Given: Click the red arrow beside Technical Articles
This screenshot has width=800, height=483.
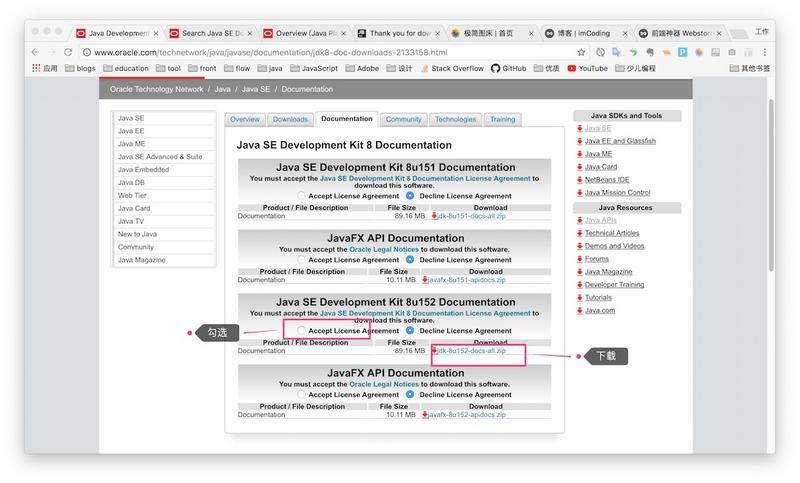Looking at the screenshot, I should point(580,233).
